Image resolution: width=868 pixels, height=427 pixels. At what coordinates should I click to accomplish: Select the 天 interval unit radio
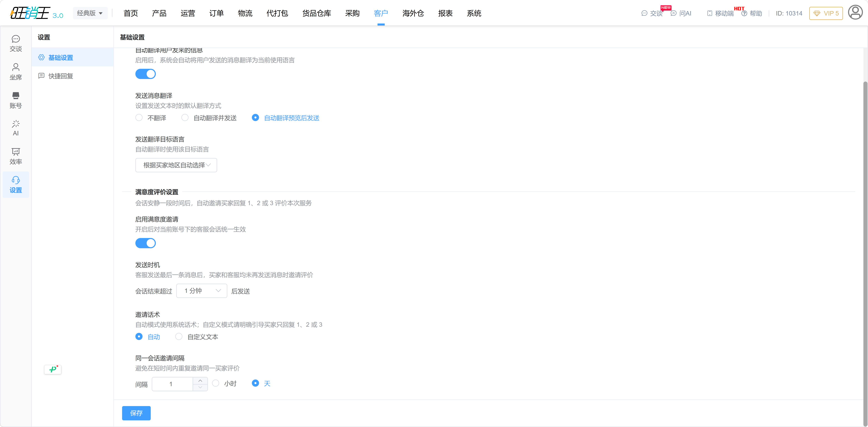point(261,384)
